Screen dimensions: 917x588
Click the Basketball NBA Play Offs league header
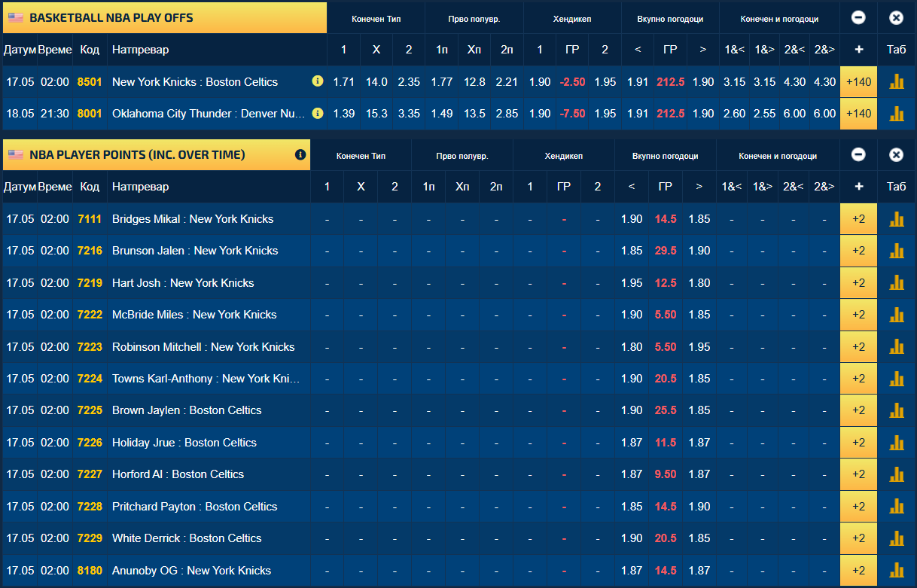165,18
